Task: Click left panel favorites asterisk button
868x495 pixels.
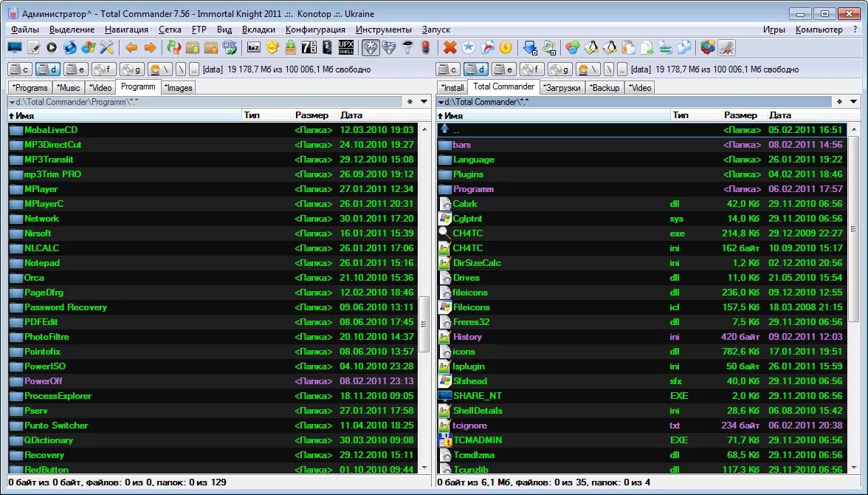Action: point(410,102)
